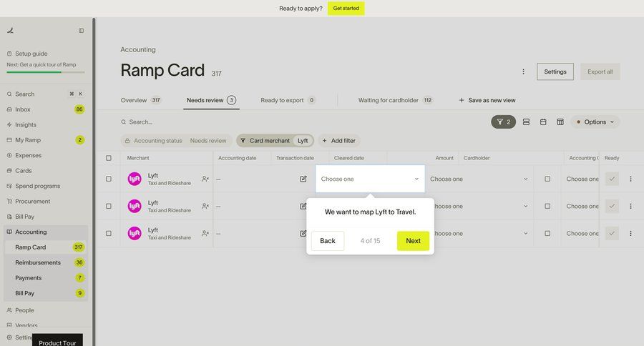
Task: Open edit icon in third Lyft row
Action: click(303, 233)
